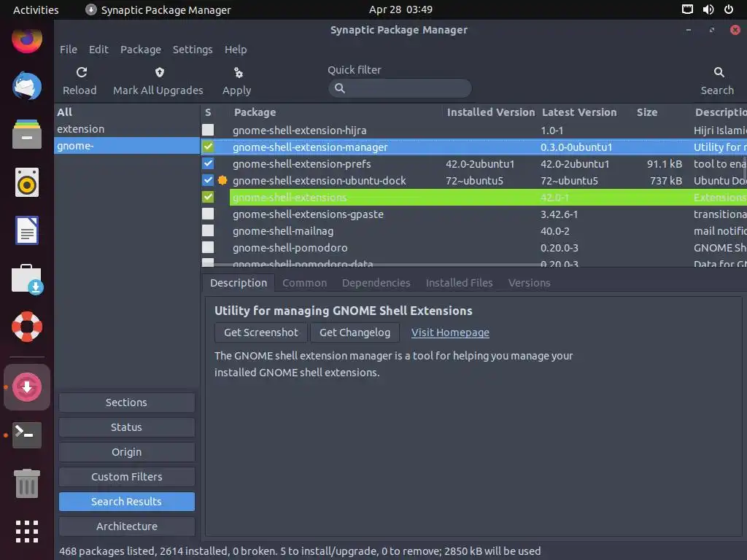
Task: Select the Description tab
Action: click(239, 283)
